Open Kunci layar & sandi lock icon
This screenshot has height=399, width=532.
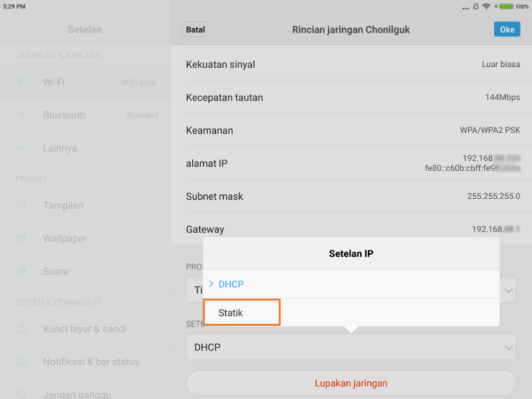[x=22, y=329]
